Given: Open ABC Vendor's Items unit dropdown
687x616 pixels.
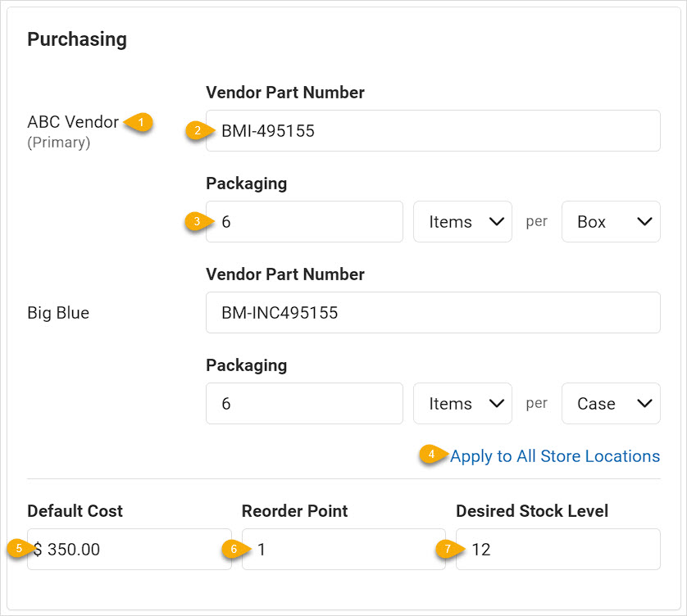Looking at the screenshot, I should point(462,221).
